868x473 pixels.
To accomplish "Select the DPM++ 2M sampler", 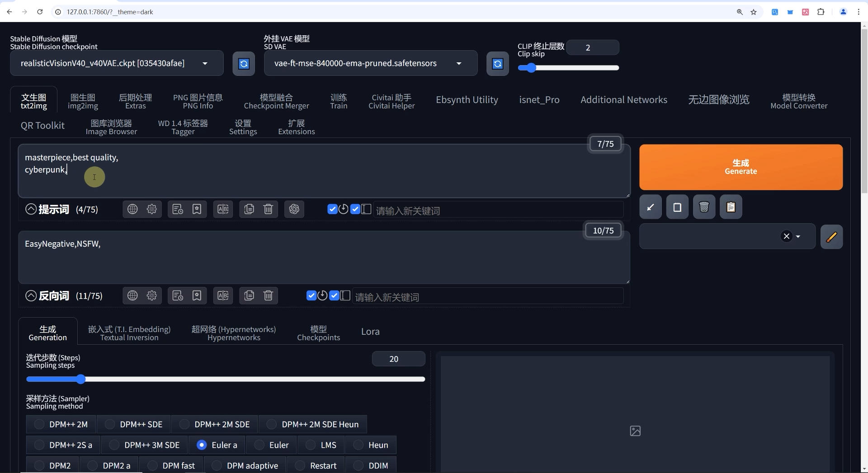I will (x=61, y=424).
